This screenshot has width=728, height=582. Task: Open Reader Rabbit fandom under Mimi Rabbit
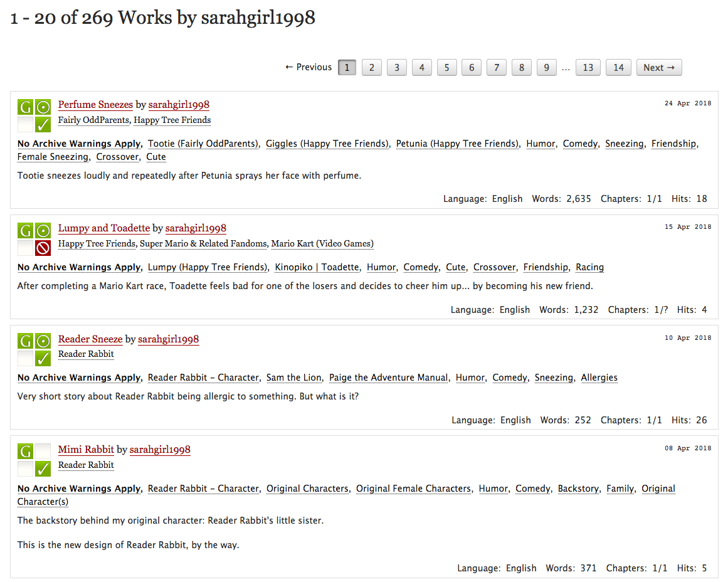pos(86,465)
